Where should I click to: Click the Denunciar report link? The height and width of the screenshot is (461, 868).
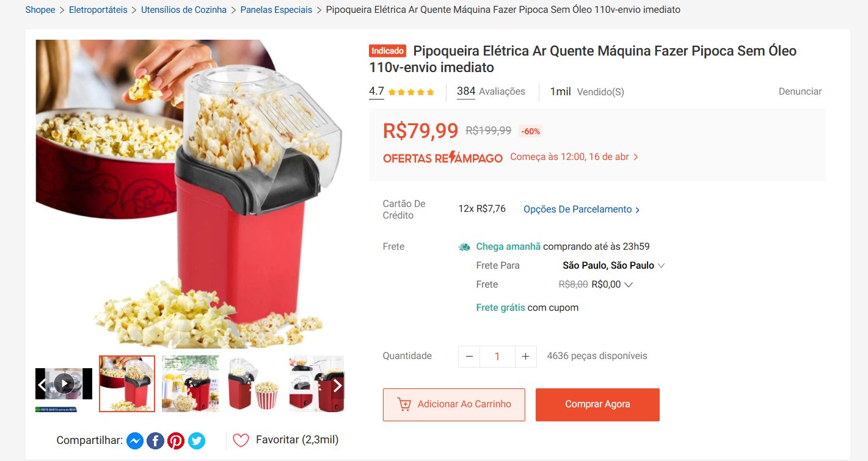click(x=800, y=92)
